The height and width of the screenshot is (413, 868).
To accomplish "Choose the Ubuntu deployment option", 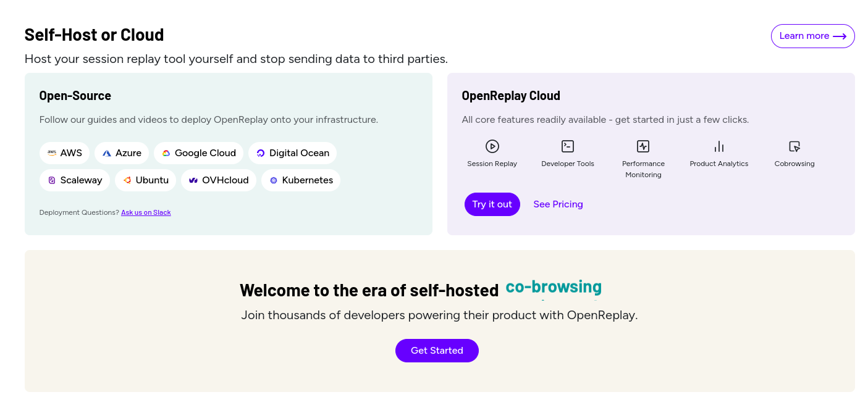I will tap(146, 180).
